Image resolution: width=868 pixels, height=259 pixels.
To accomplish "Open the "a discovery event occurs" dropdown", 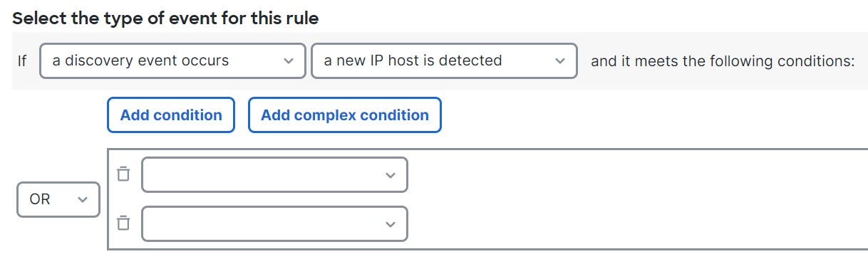I will (172, 61).
